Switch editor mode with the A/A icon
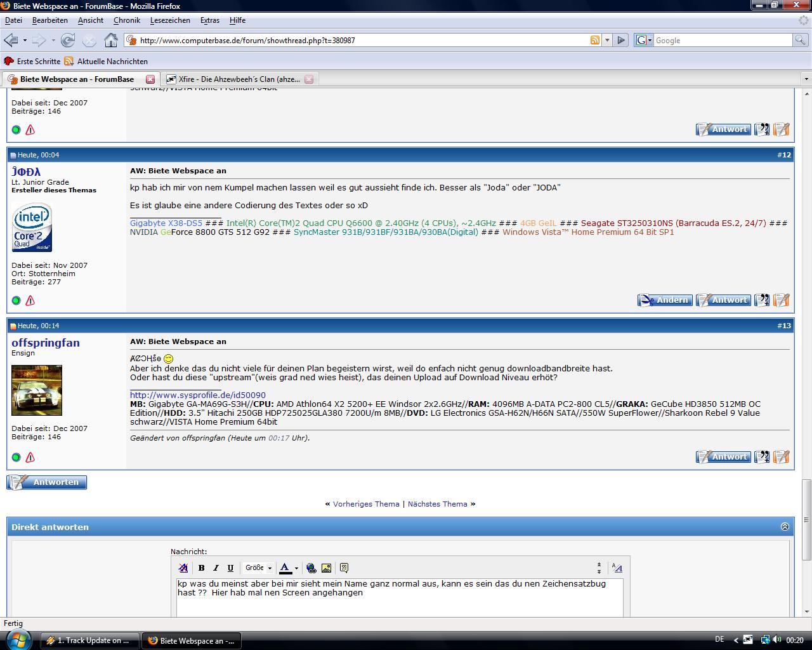The height and width of the screenshot is (650, 812). pos(617,568)
